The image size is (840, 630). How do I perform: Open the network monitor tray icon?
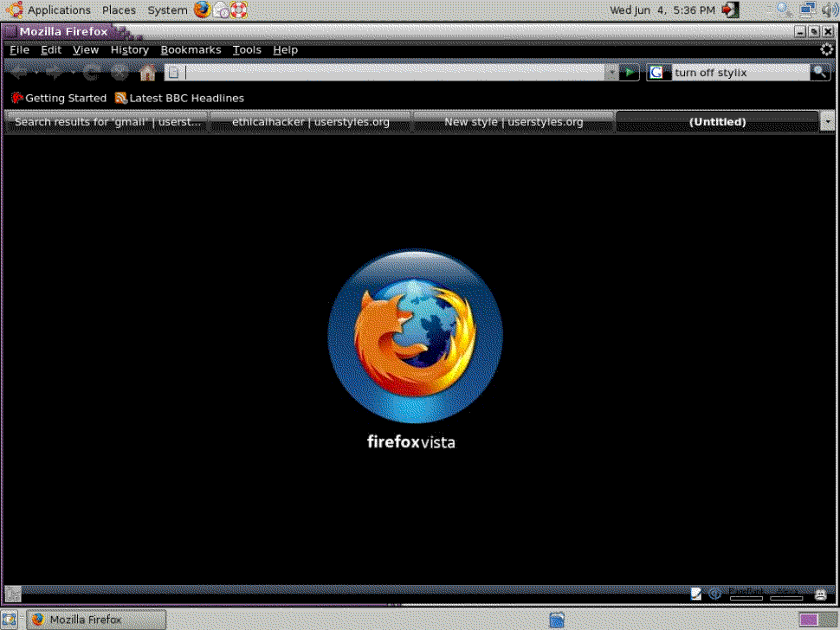[807, 10]
